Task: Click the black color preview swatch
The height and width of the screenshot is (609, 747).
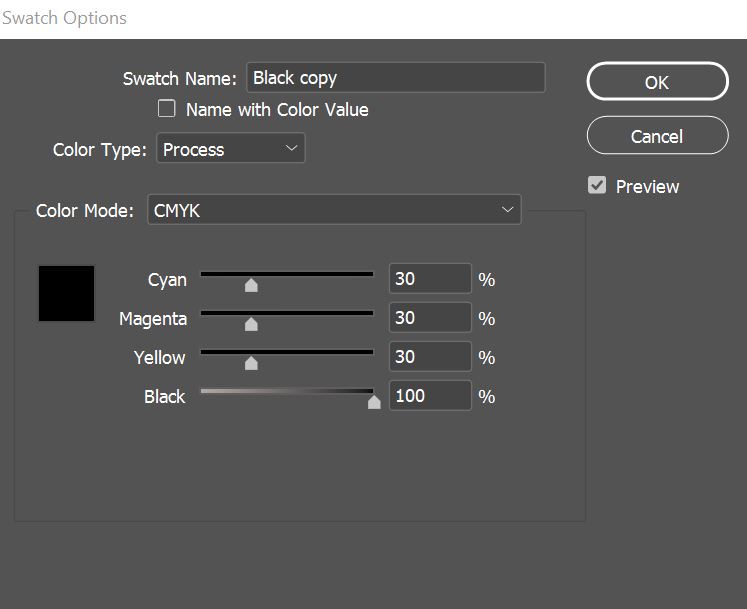Action: [x=66, y=293]
